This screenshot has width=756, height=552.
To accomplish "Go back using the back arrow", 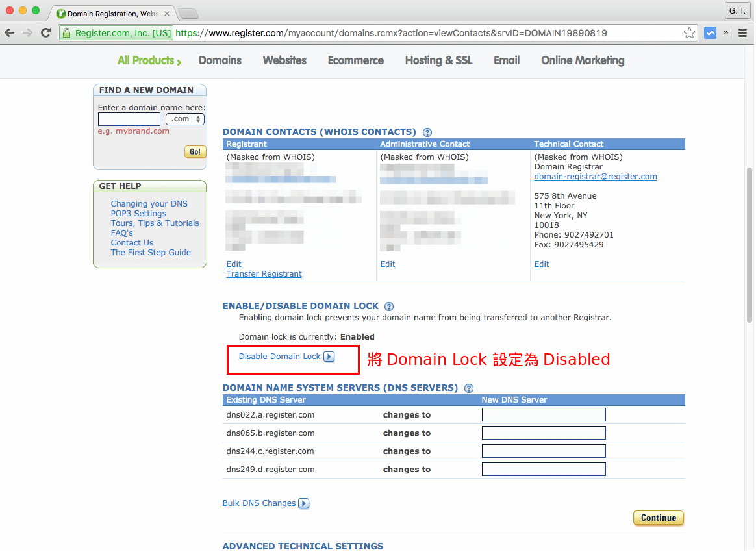I will pos(10,32).
